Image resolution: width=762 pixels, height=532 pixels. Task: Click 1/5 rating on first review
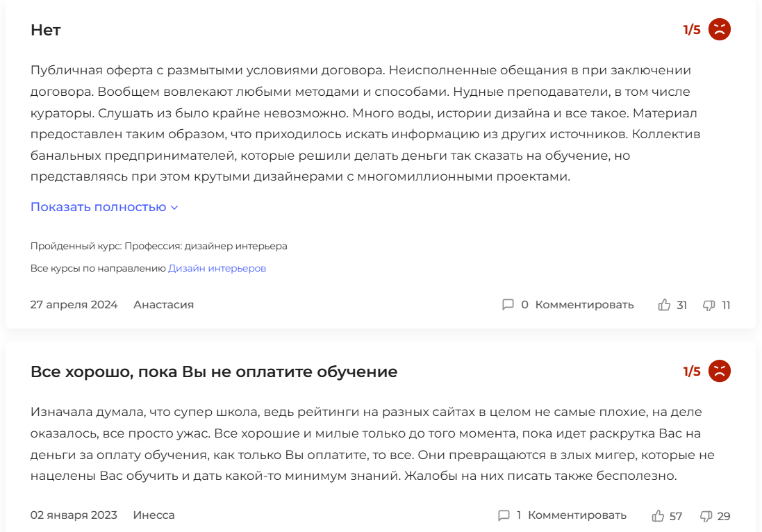click(692, 30)
